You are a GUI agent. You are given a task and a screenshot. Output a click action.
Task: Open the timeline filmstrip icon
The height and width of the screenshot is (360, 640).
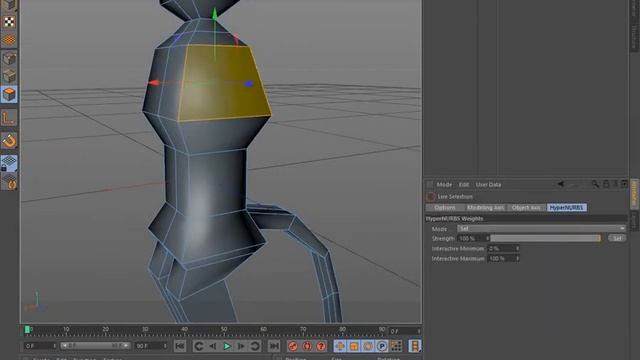coord(415,346)
